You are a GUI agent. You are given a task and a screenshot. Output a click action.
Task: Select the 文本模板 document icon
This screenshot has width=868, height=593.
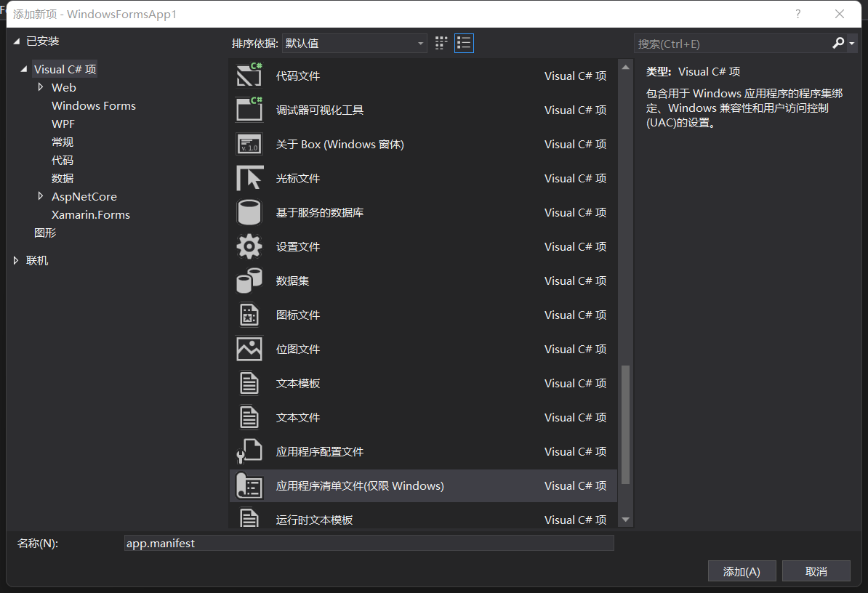pyautogui.click(x=249, y=384)
